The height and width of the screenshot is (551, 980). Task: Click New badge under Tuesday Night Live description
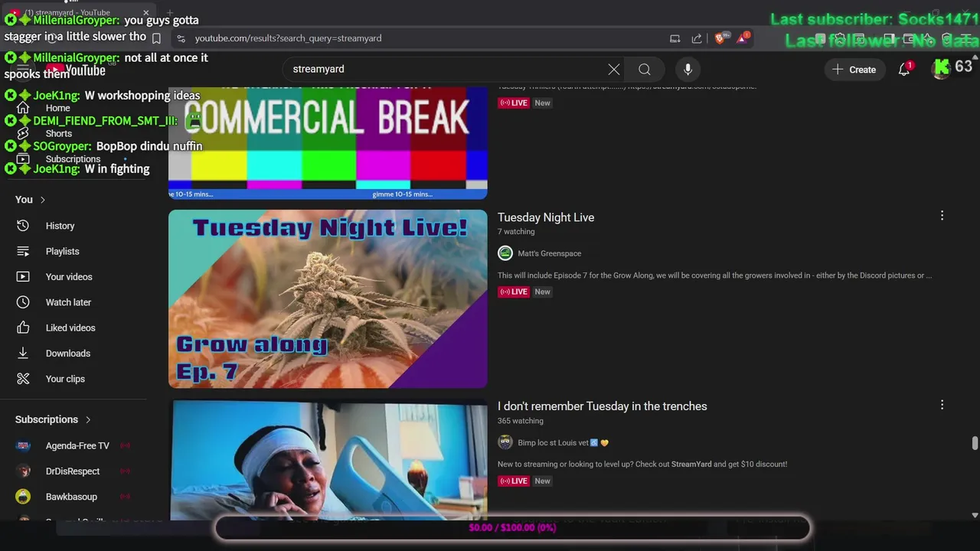click(542, 292)
